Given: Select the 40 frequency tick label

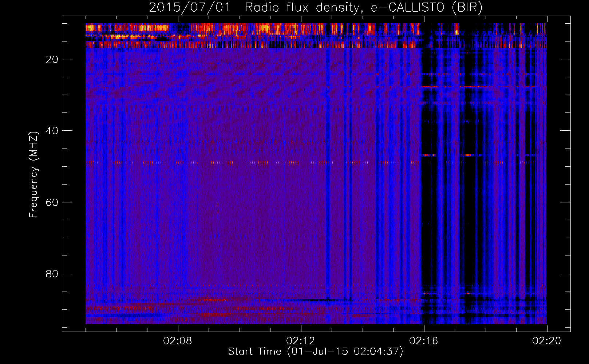Looking at the screenshot, I should 52,131.
